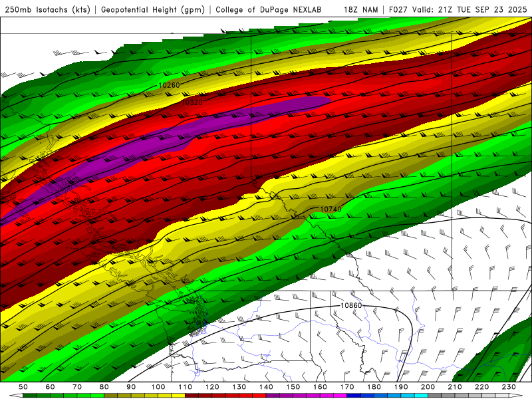Click the "250mb Isotachs (kts)" title text

(x=47, y=10)
